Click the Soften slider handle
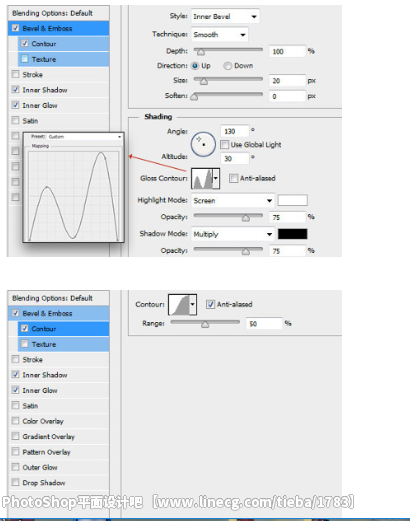Image resolution: width=410 pixels, height=521 pixels. pyautogui.click(x=194, y=97)
